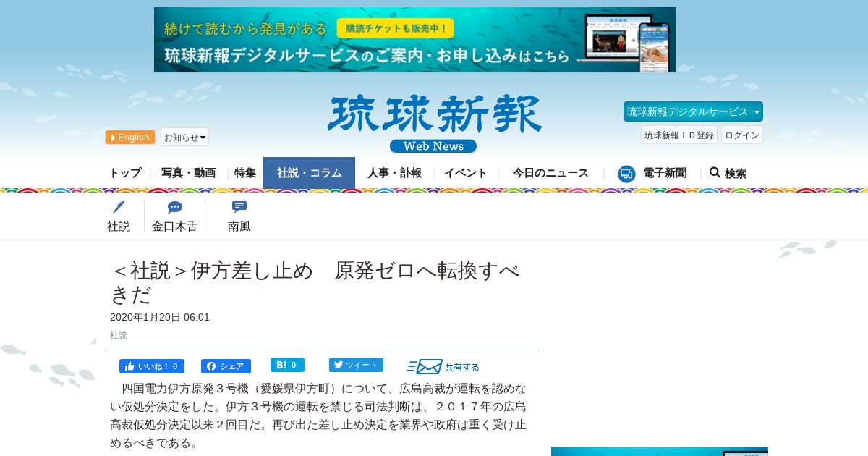Click the 社説 category tag under date

coord(119,335)
